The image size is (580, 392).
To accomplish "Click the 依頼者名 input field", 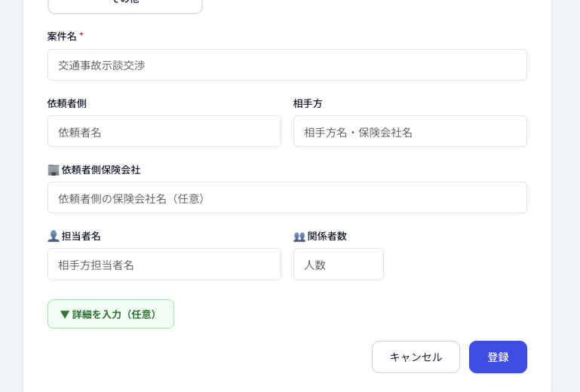I will click(x=164, y=131).
